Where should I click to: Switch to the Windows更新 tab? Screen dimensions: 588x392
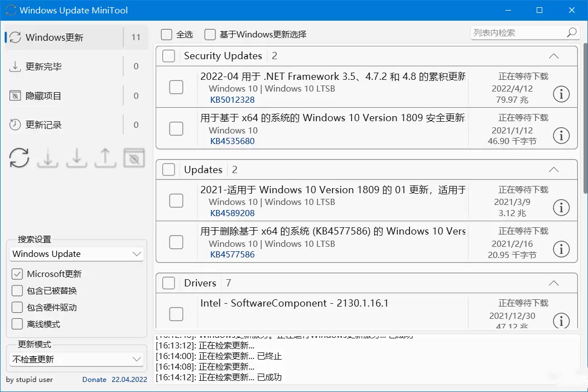pyautogui.click(x=76, y=37)
